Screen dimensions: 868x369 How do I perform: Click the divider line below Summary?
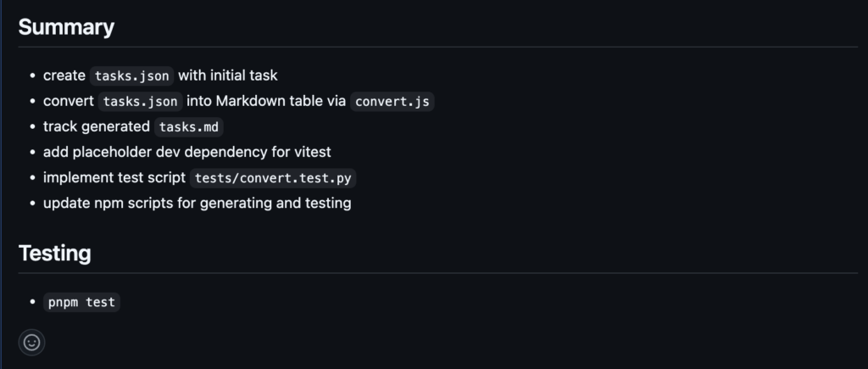[x=438, y=48]
